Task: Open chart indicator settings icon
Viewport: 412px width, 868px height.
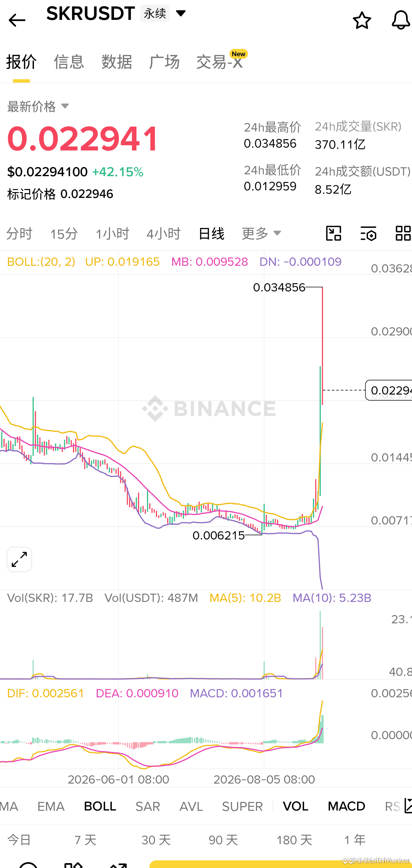Action: pyautogui.click(x=369, y=233)
